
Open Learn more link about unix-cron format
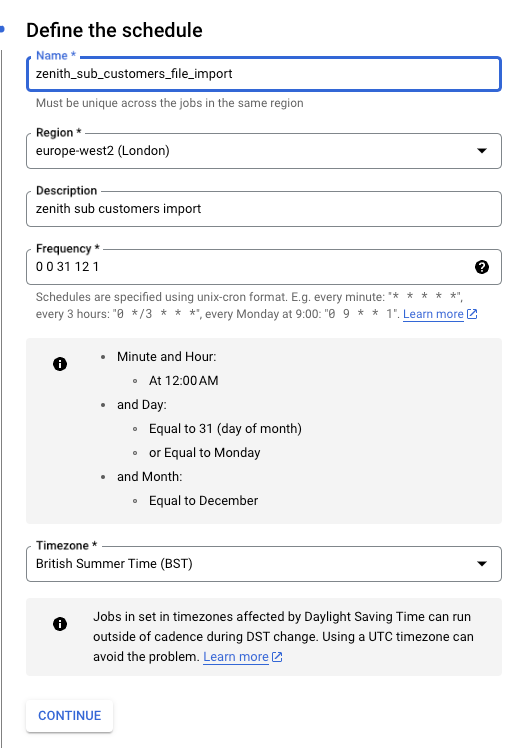coord(433,314)
